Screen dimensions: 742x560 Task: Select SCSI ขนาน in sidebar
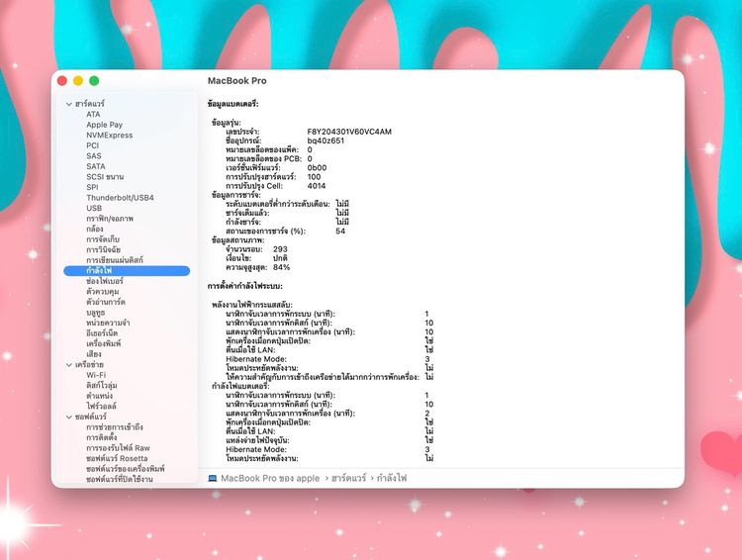105,176
